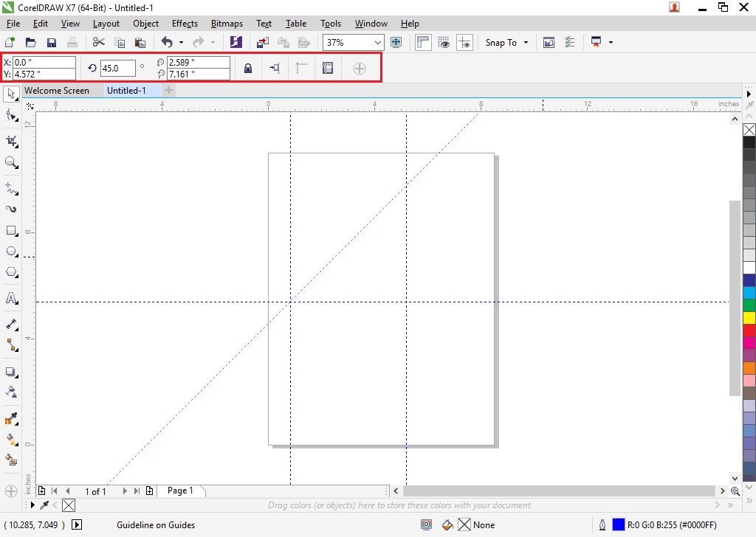This screenshot has width=756, height=537.
Task: Click the Search content icon
Action: pyautogui.click(x=236, y=42)
